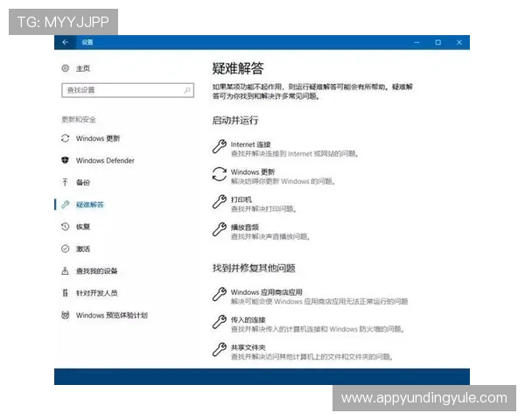Click wrench icon beside 播放音频
Screen dimensions: 525x420
coord(220,229)
